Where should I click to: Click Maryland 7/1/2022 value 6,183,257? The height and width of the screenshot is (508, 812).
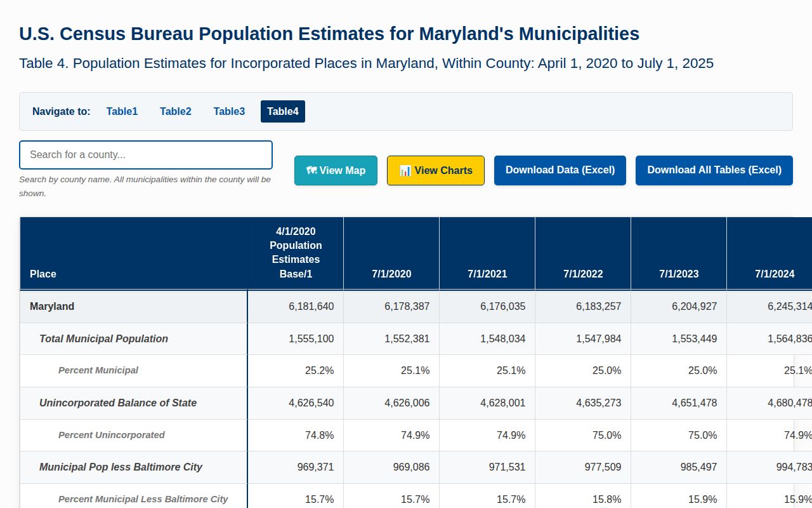(x=583, y=307)
